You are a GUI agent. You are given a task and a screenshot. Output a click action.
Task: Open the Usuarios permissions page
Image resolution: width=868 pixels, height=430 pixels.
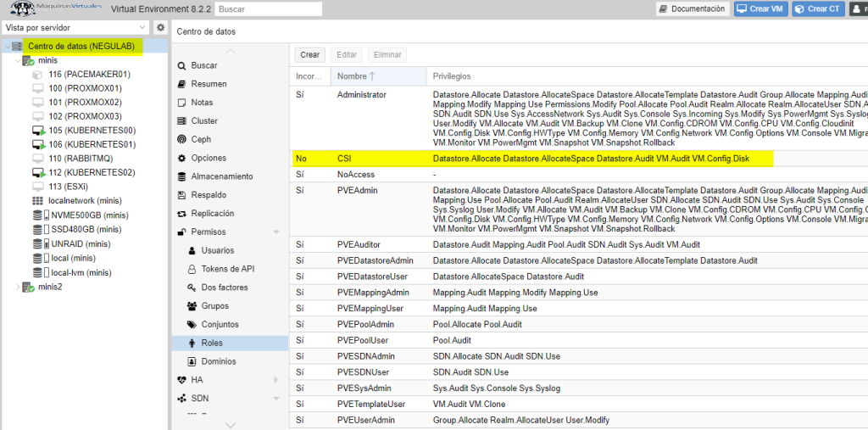click(219, 250)
